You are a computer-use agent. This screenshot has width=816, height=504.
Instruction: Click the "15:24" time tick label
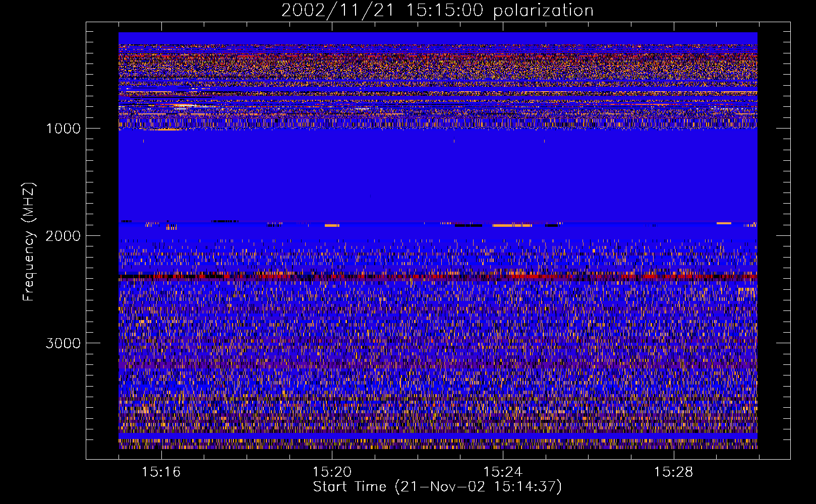click(x=503, y=472)
